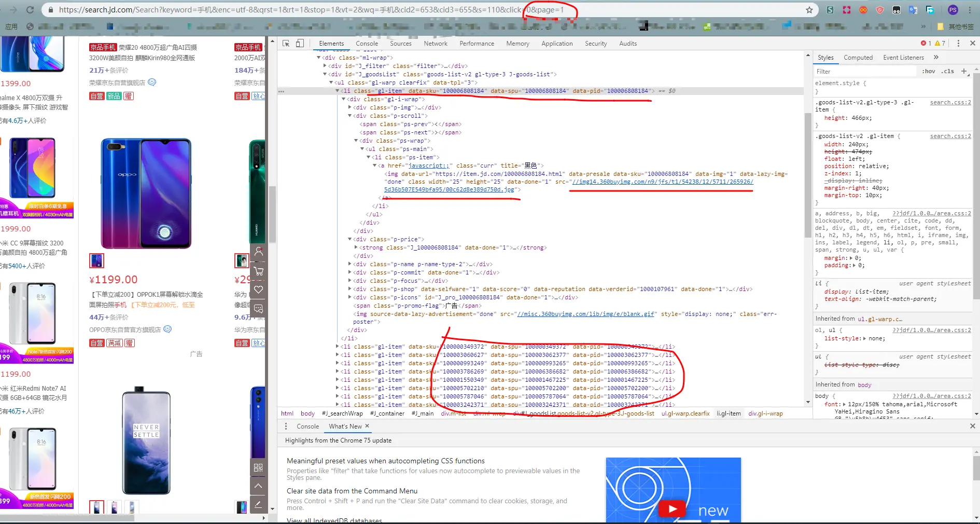Open Chrome's main three-dot menu
This screenshot has width=980, height=524.
coord(970,10)
